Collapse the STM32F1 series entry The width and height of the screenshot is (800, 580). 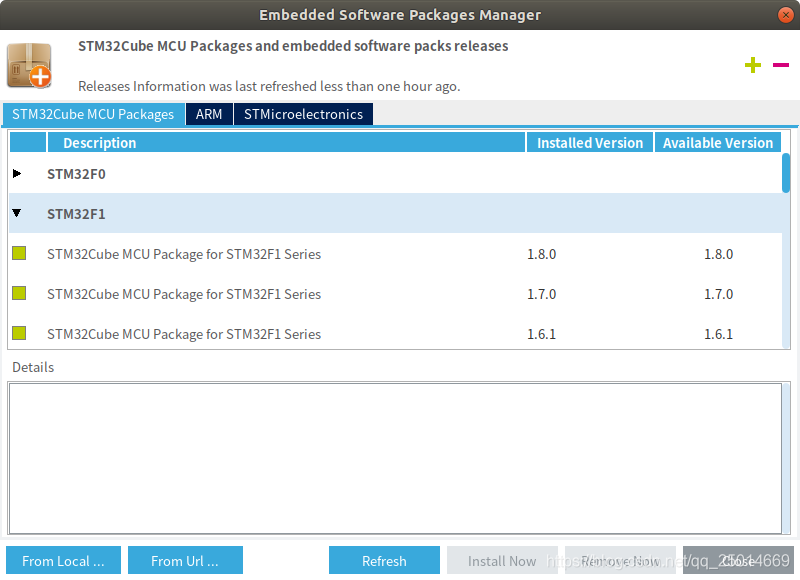pos(17,214)
